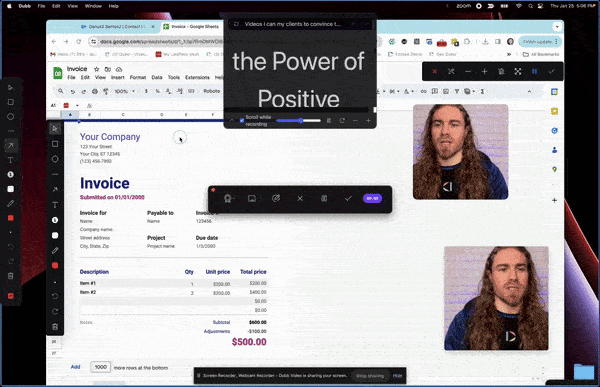Click the checkmark in the zoom control bar
The width and height of the screenshot is (600, 387).
pos(551,72)
